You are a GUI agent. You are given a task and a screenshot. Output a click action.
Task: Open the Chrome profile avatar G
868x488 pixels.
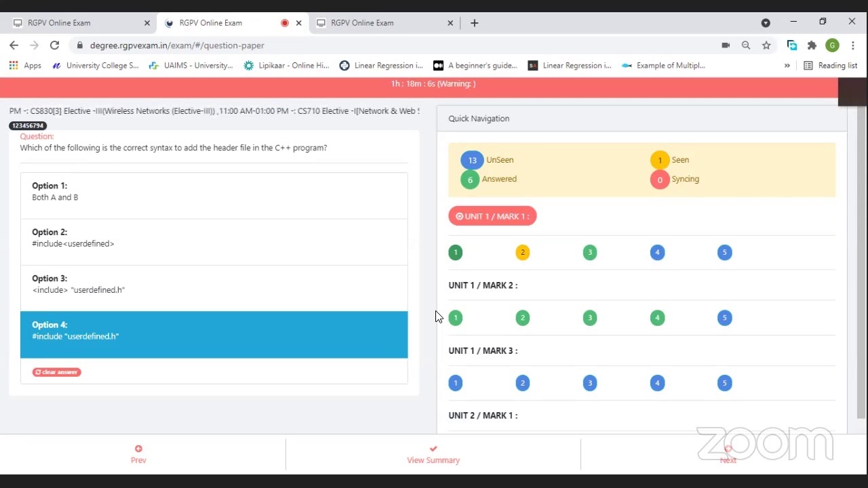[x=833, y=45]
